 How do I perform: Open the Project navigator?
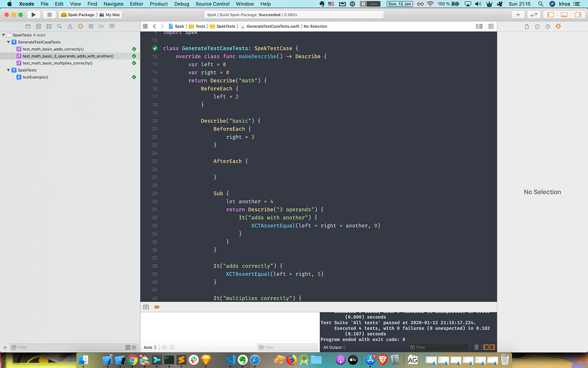pyautogui.click(x=28, y=26)
